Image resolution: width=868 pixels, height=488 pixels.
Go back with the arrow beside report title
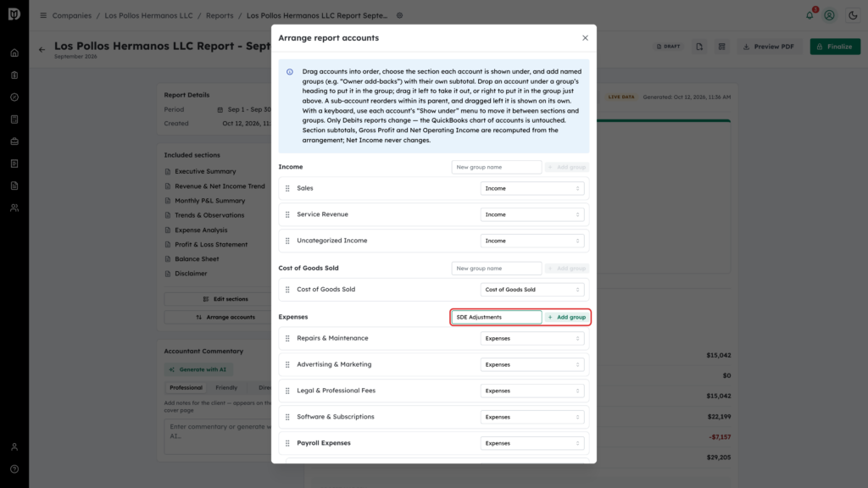tap(42, 50)
